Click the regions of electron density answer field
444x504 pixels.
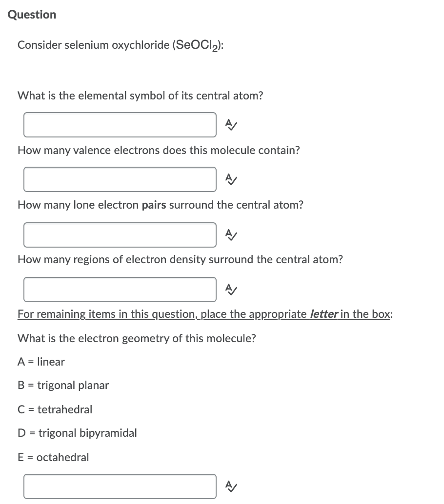120,290
